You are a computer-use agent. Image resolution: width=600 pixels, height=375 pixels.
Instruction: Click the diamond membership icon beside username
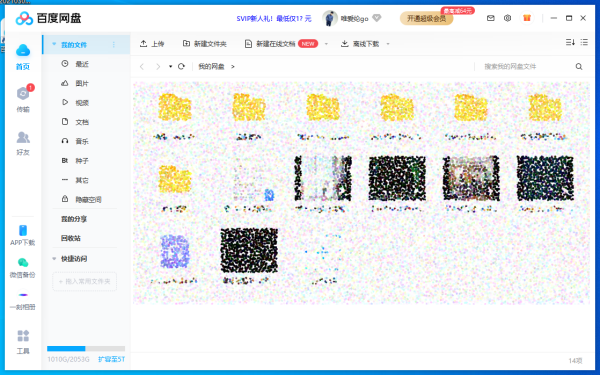[x=377, y=18]
